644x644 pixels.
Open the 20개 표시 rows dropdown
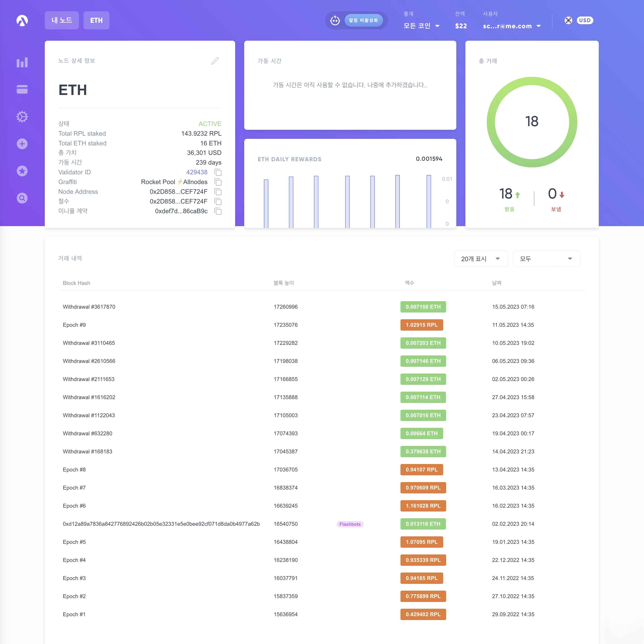[x=481, y=259]
